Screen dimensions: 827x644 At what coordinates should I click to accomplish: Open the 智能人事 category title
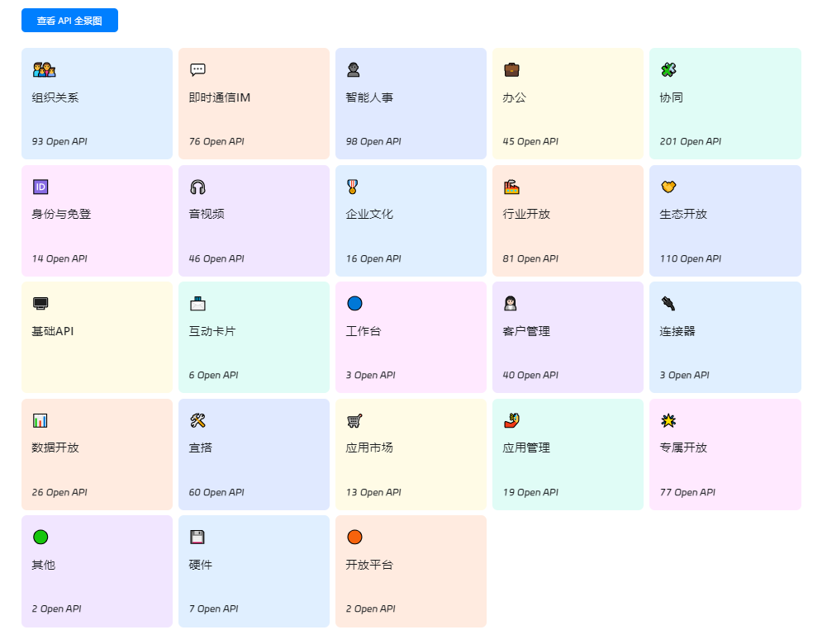pos(369,97)
